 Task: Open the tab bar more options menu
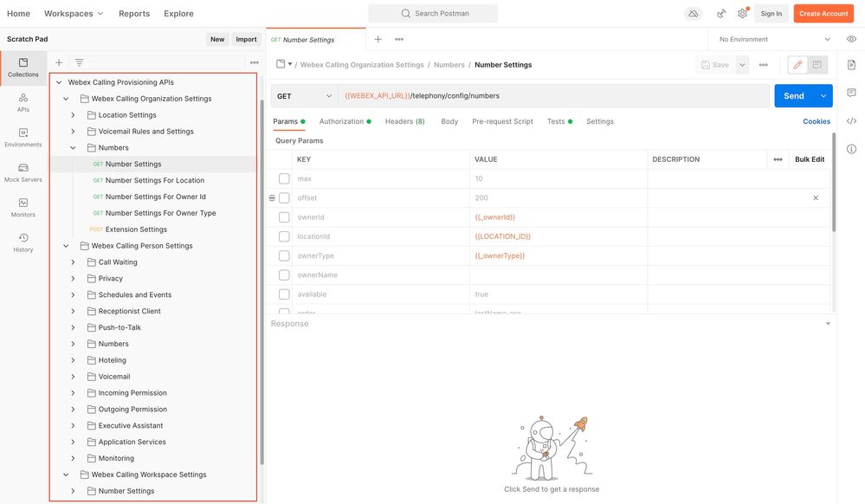399,39
